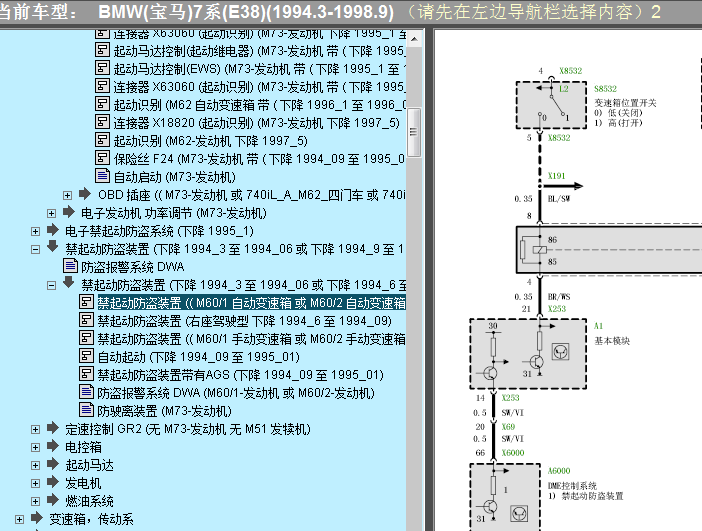Expand 电子发动机 功率调节 node
Viewport: 702px width, 531px height.
51,213
